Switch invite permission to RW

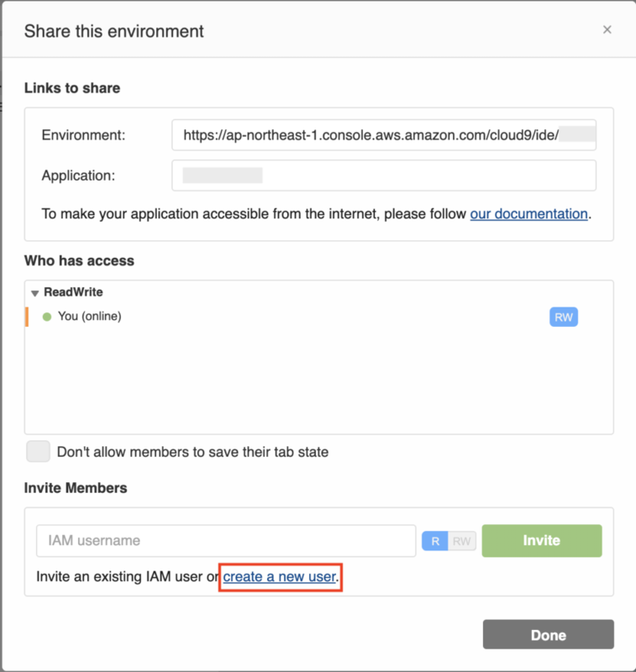pos(462,542)
